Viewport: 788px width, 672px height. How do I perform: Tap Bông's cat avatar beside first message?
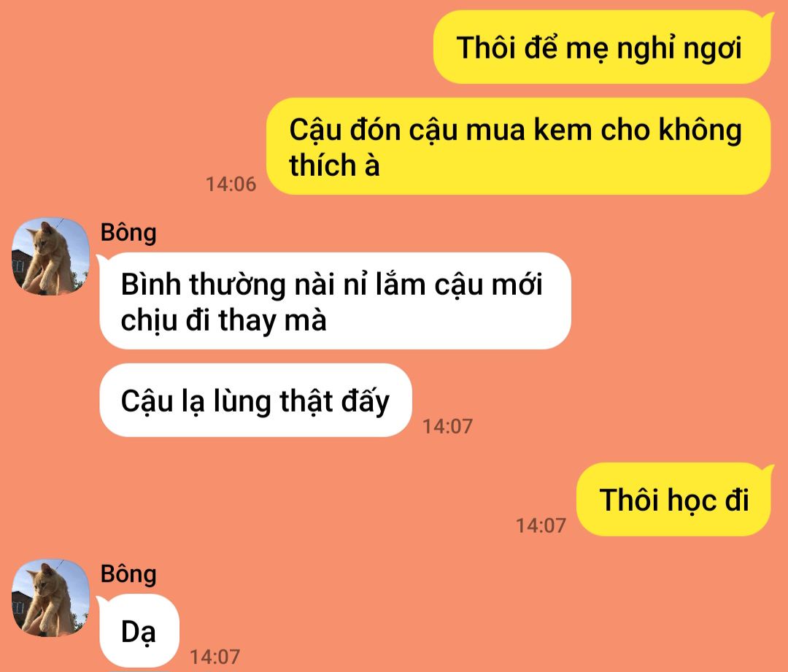tap(50, 256)
